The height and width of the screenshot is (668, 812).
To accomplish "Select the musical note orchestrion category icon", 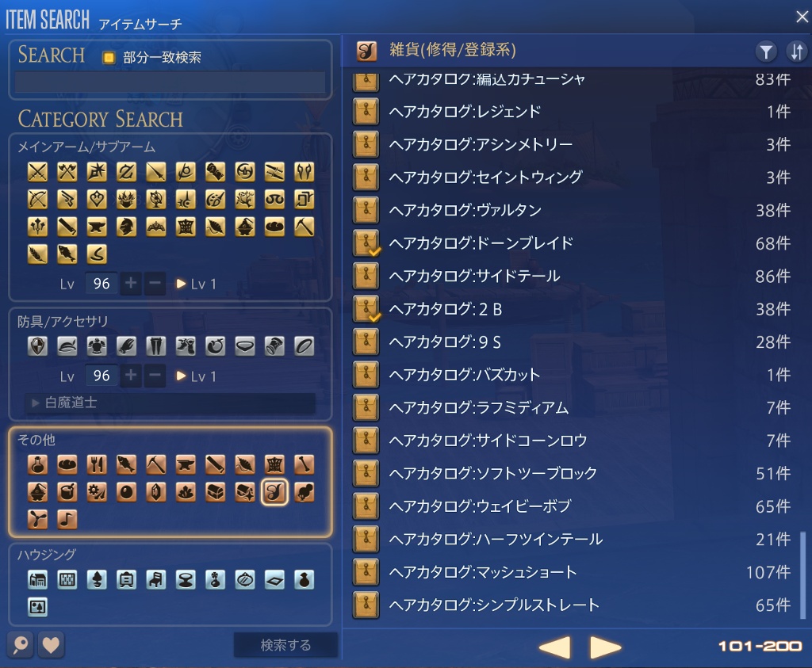I will [67, 518].
